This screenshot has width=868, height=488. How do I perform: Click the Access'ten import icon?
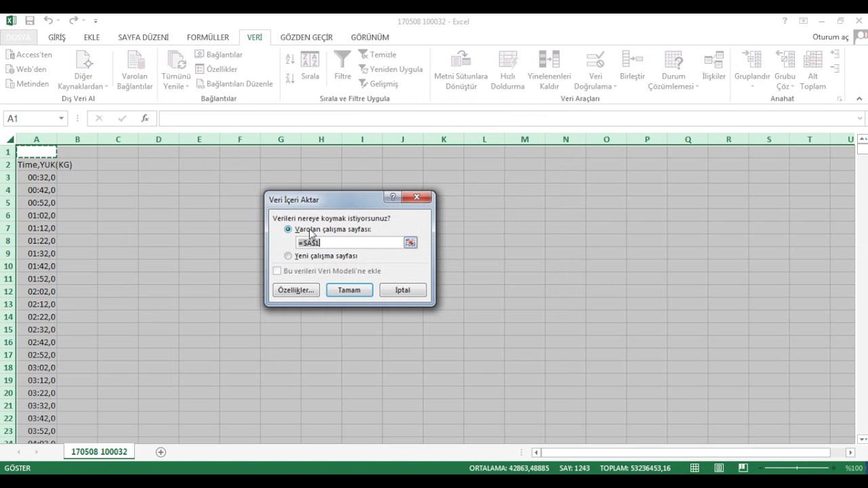[x=11, y=54]
